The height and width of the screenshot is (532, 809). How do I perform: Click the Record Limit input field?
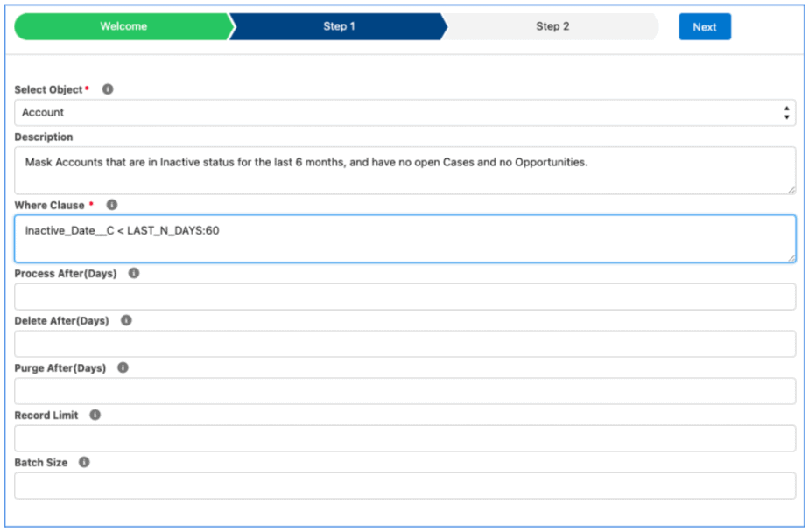(x=404, y=438)
